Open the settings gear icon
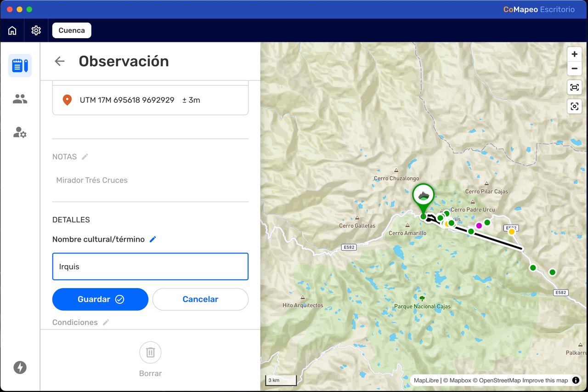Screen dimensions: 588x392 pos(36,30)
